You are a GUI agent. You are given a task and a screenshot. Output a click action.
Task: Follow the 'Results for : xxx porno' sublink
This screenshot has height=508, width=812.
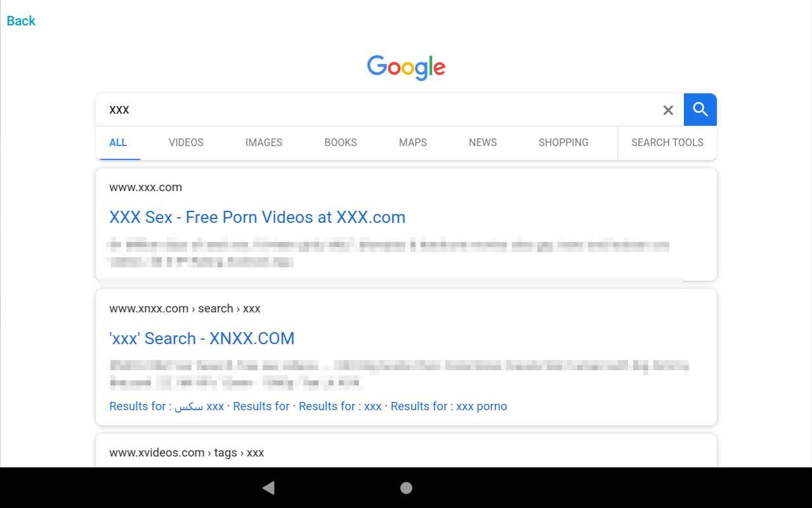449,406
